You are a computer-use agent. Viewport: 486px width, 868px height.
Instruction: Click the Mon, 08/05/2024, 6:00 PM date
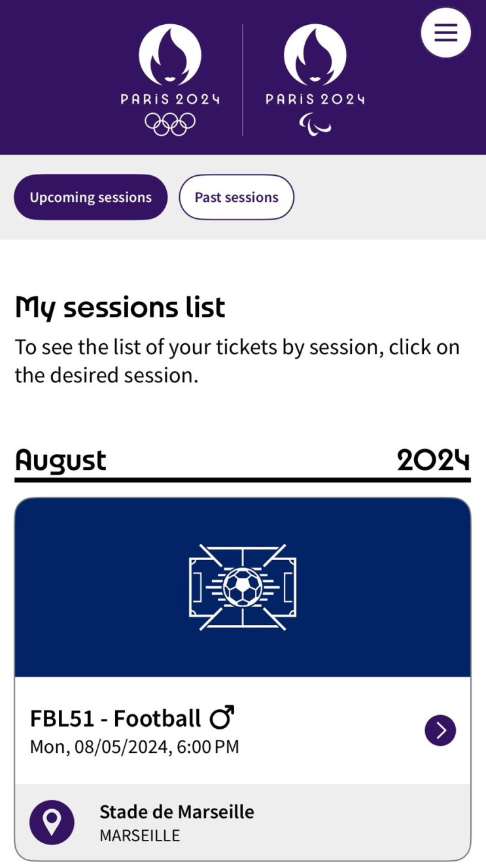135,746
